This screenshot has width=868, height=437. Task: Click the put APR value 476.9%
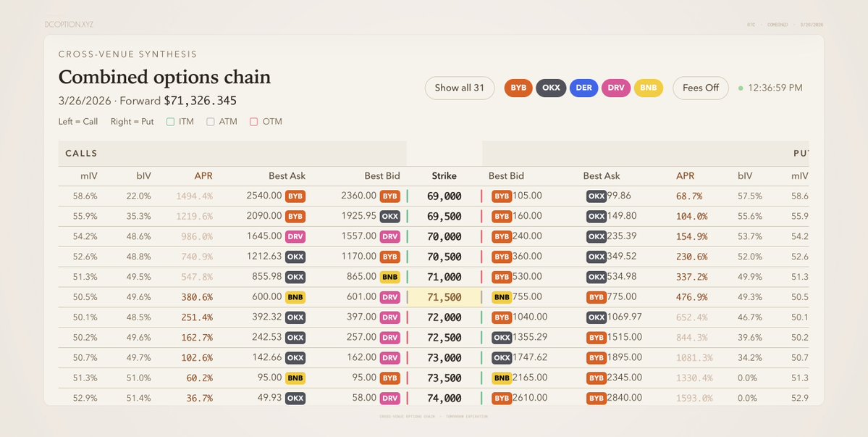[x=691, y=297]
